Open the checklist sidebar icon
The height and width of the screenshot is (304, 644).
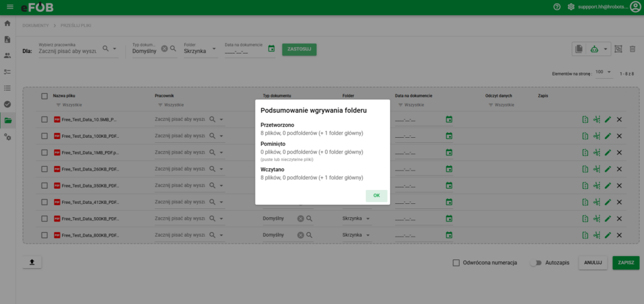click(x=8, y=72)
